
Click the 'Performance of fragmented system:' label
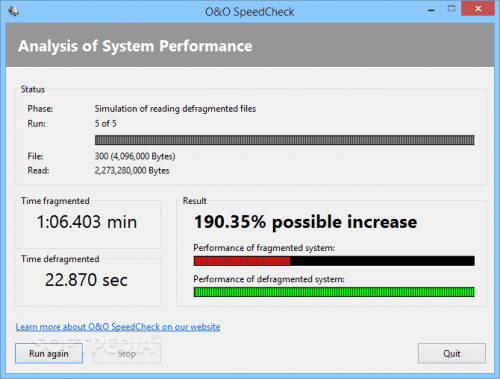264,248
